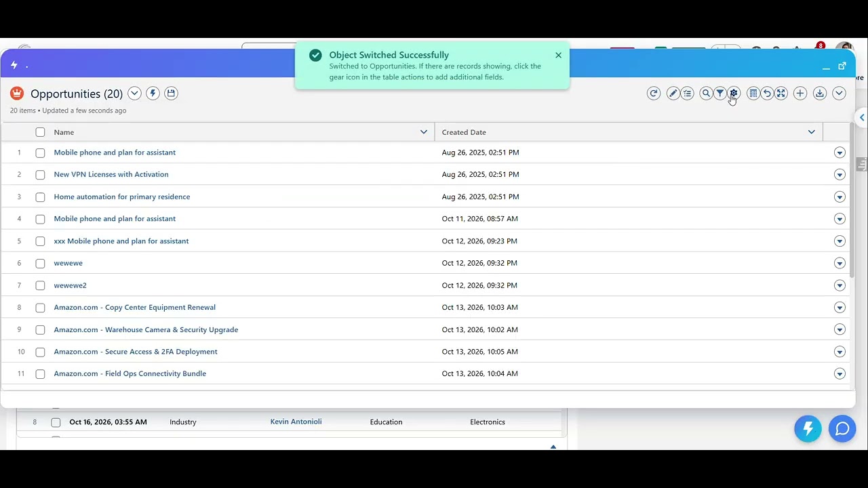
Task: Click the pencil edit icon
Action: point(673,94)
